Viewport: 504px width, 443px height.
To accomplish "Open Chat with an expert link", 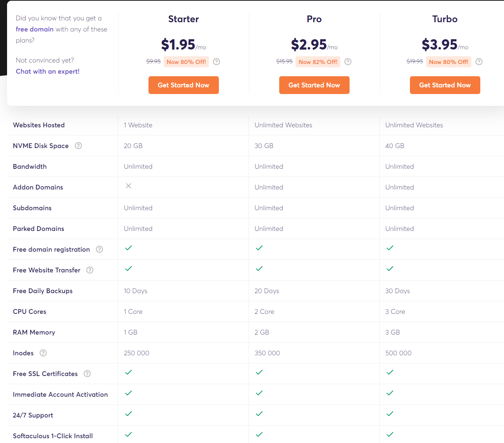I will click(48, 71).
